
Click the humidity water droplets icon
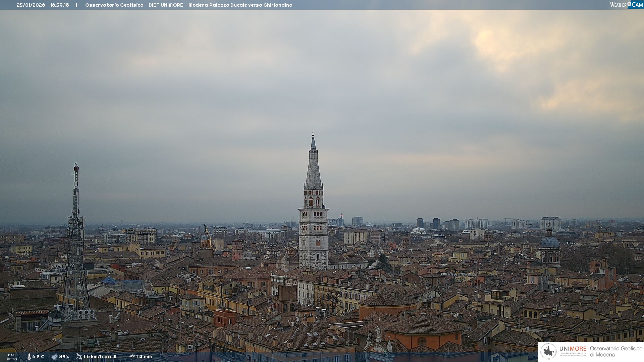[54, 357]
